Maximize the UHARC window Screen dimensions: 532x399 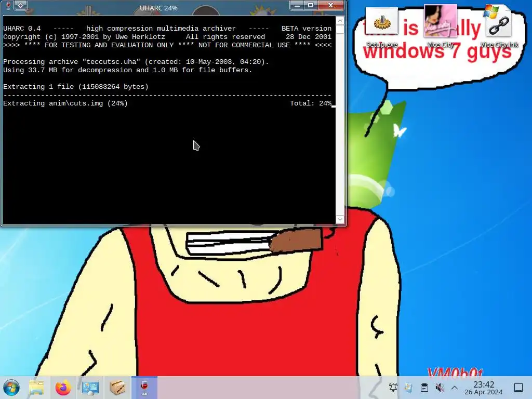coord(311,5)
